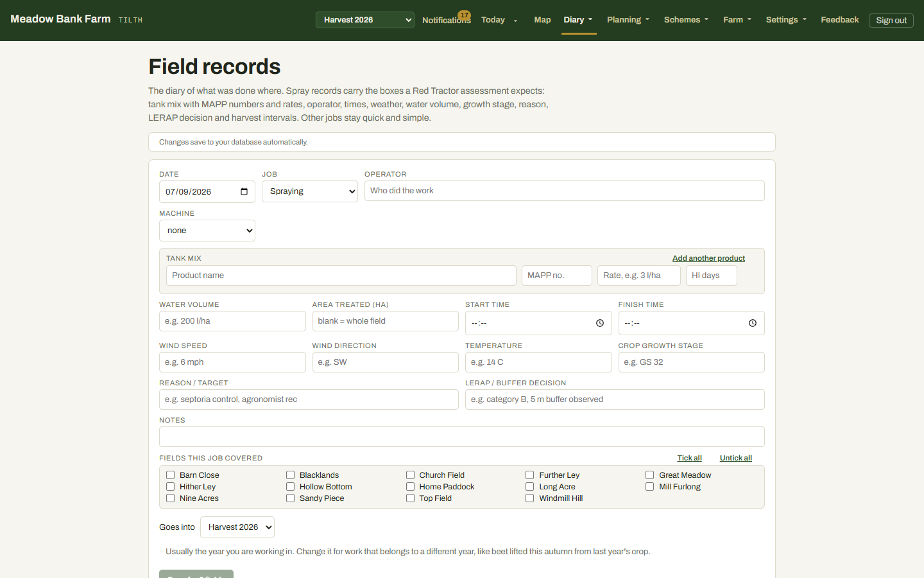This screenshot has height=578, width=924.
Task: Open the Finish time clock picker
Action: pos(753,323)
